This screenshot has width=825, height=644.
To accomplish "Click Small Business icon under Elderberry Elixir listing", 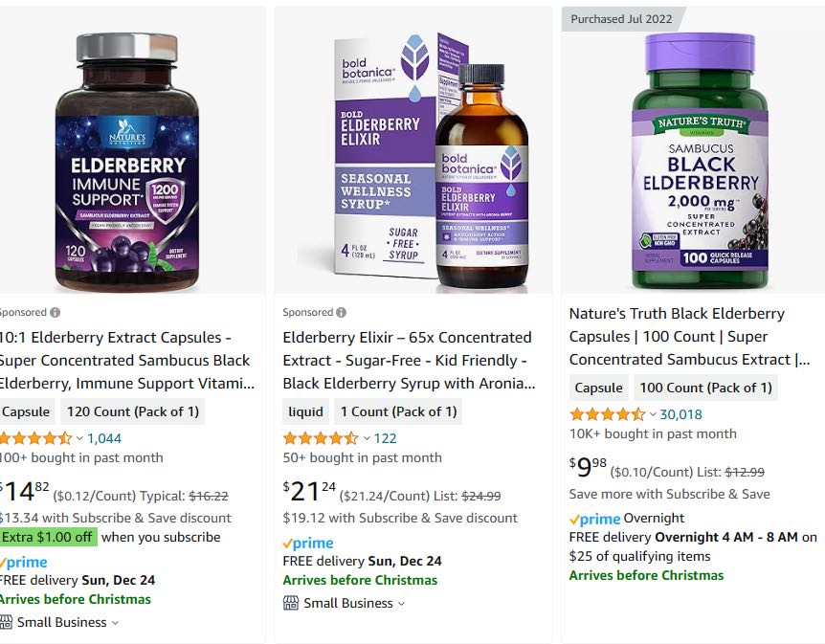I will click(x=290, y=603).
